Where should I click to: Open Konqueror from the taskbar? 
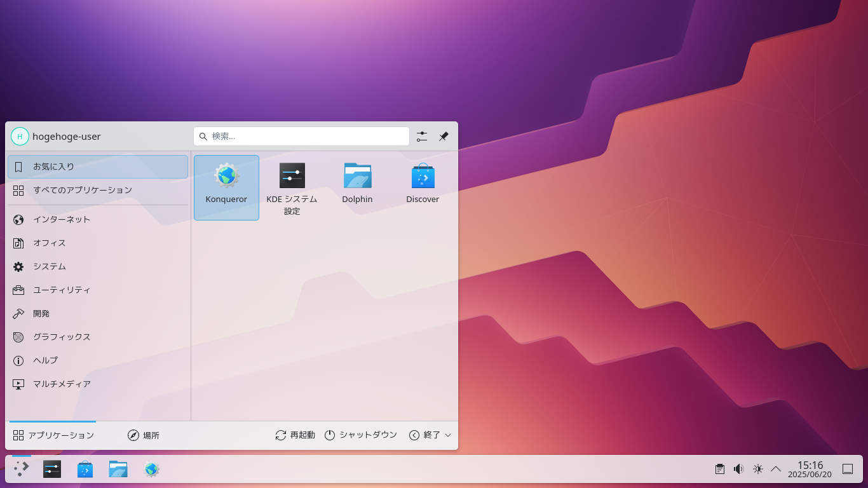pos(151,470)
